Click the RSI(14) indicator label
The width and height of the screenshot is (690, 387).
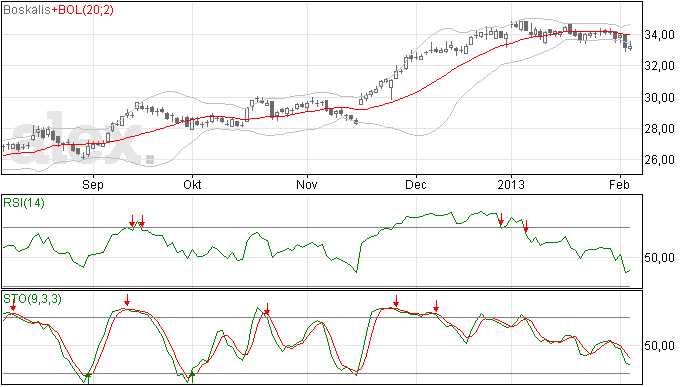[x=24, y=203]
